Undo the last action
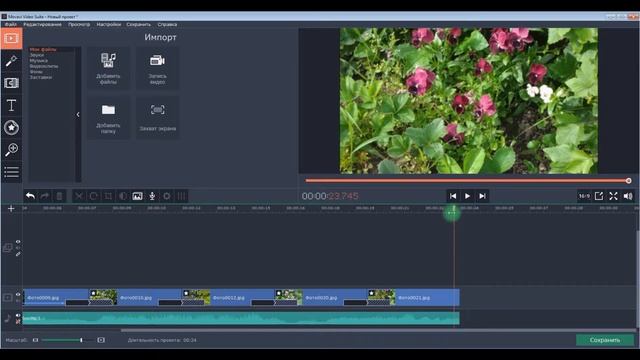Viewport: 640px width, 360px height. [x=30, y=196]
